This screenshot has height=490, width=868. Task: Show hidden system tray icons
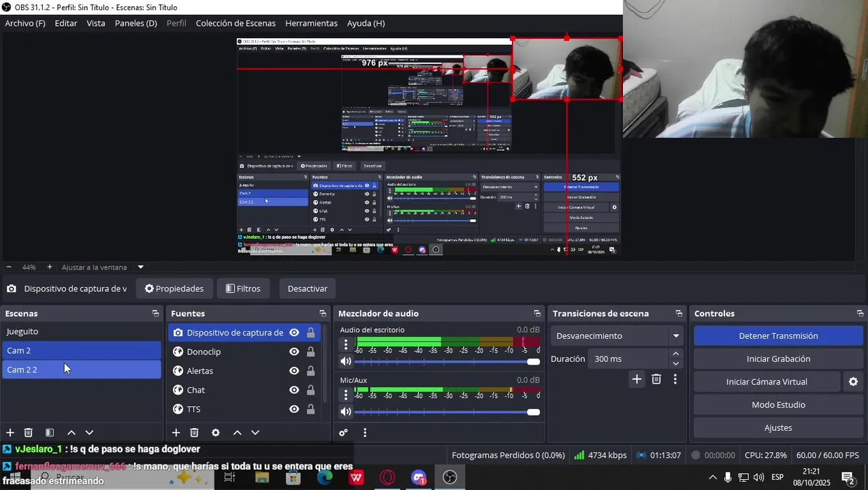[x=712, y=477]
